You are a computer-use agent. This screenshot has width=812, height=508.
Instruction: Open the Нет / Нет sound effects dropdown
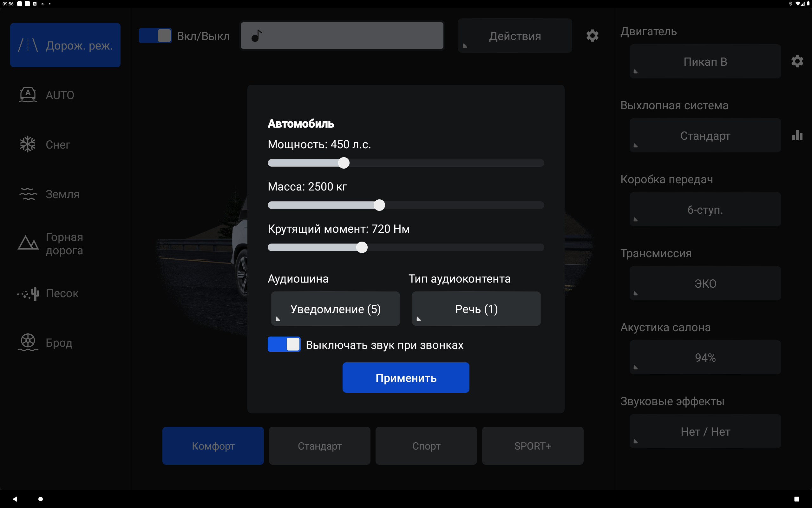[705, 431]
